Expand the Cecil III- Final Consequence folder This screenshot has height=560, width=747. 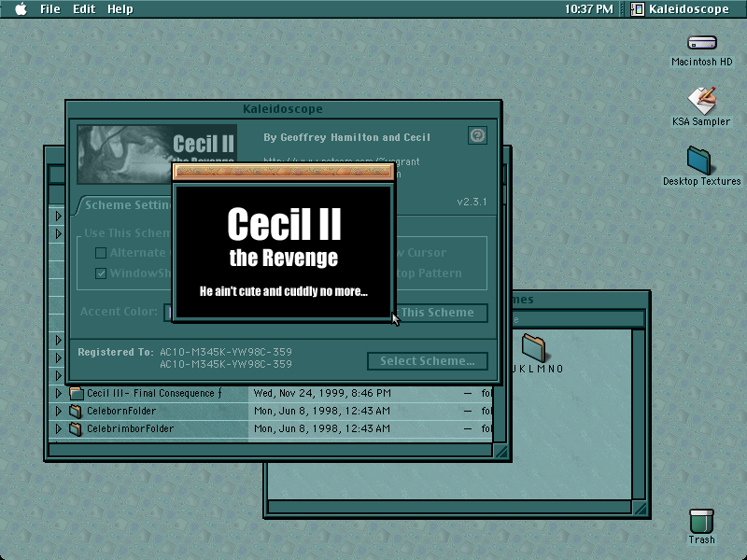click(59, 393)
